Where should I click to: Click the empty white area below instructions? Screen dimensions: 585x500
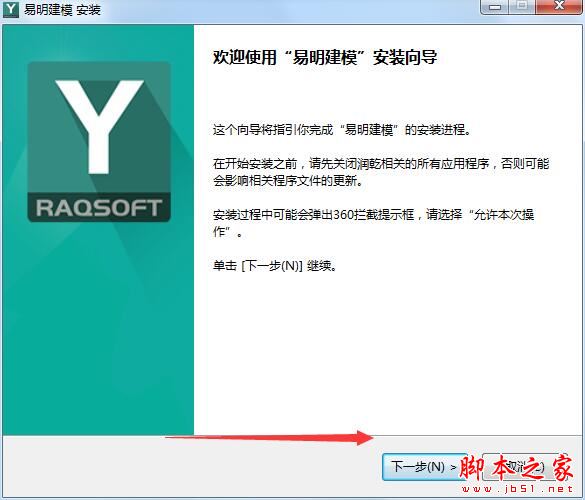point(388,354)
